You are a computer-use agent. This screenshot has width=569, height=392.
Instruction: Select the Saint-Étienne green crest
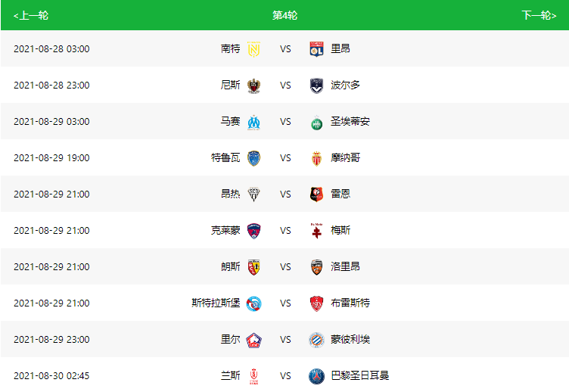pos(316,123)
